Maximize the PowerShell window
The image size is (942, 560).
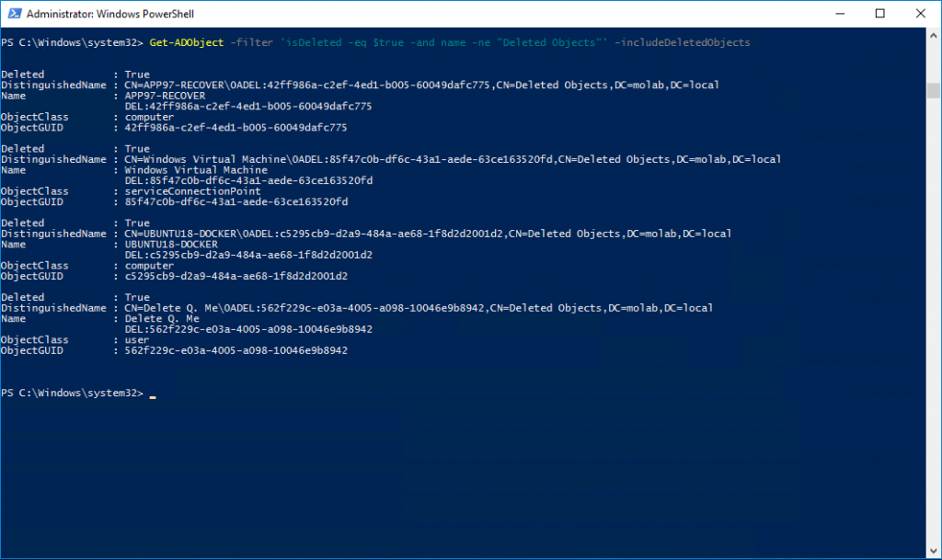[880, 14]
